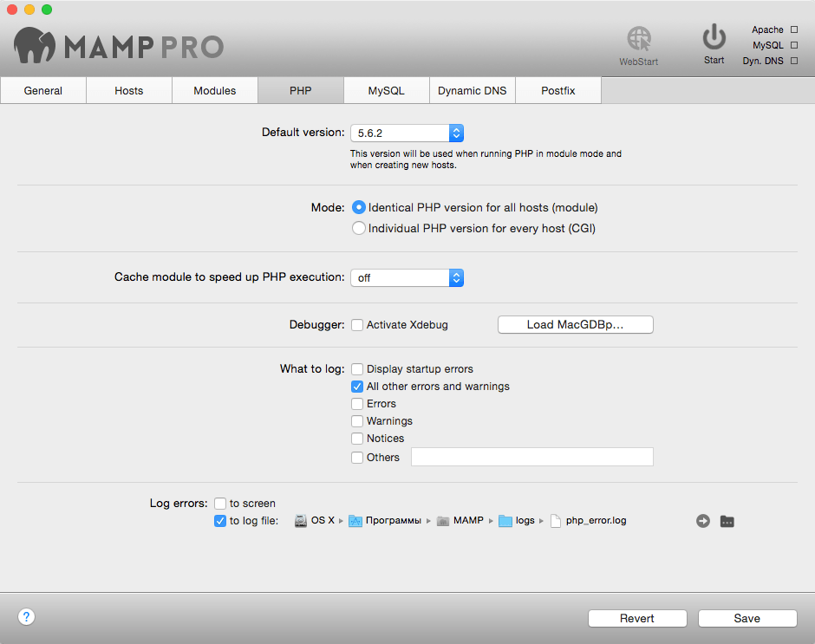Enable Log errors to screen
The width and height of the screenshot is (815, 644).
220,503
